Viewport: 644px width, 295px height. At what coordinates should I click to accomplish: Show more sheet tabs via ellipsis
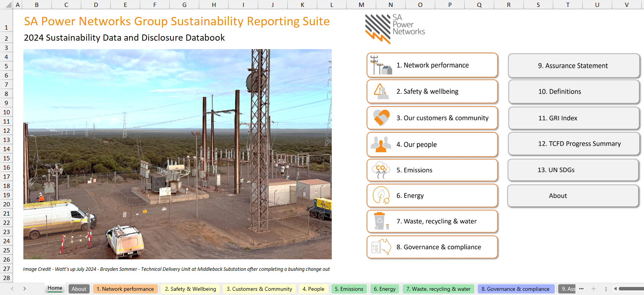click(581, 289)
